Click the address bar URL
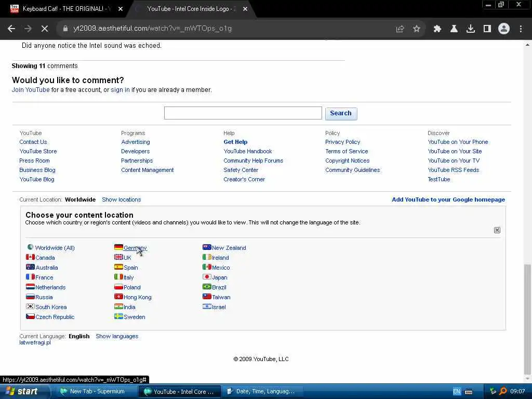 (153, 29)
